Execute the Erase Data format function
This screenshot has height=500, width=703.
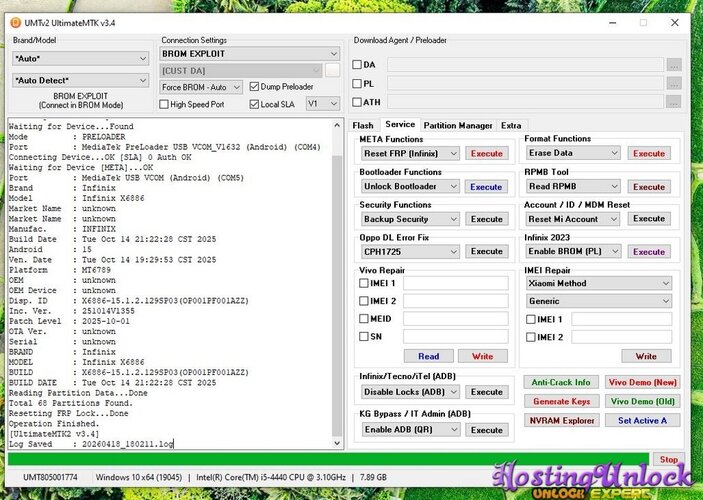(649, 154)
